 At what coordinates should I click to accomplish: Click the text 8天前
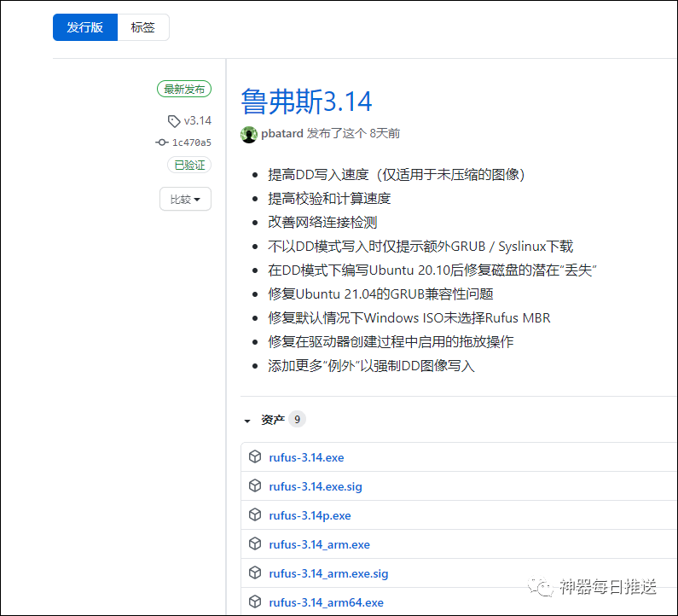(385, 133)
